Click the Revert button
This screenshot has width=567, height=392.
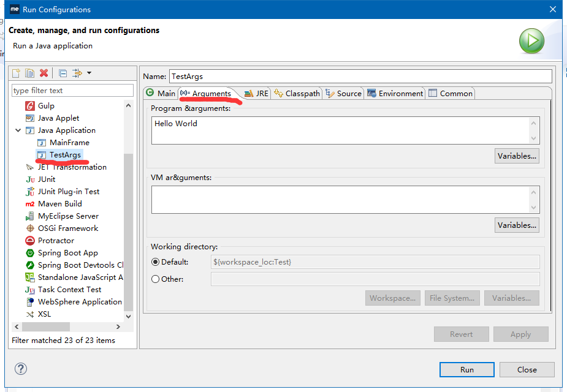click(461, 334)
